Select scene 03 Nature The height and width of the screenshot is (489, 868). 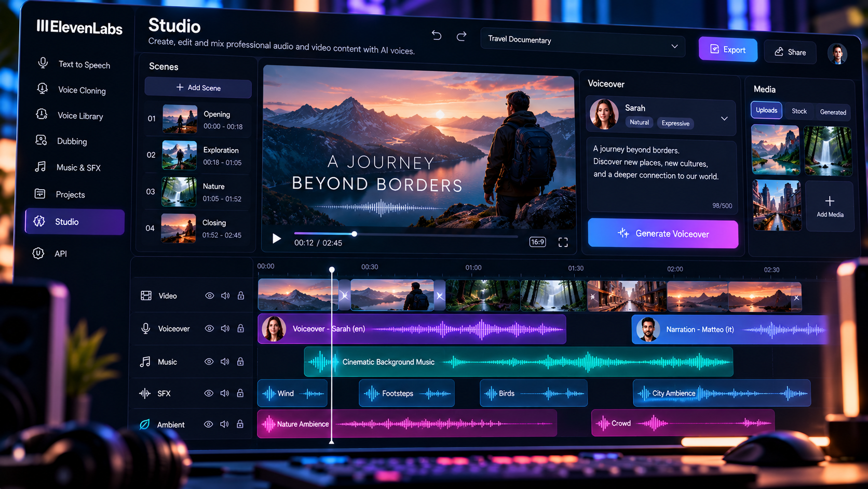click(x=198, y=192)
